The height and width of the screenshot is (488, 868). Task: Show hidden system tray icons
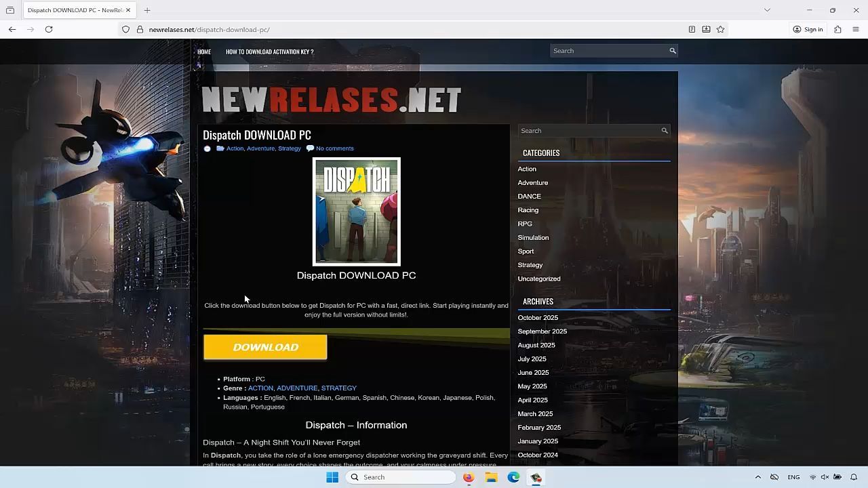[x=757, y=477]
